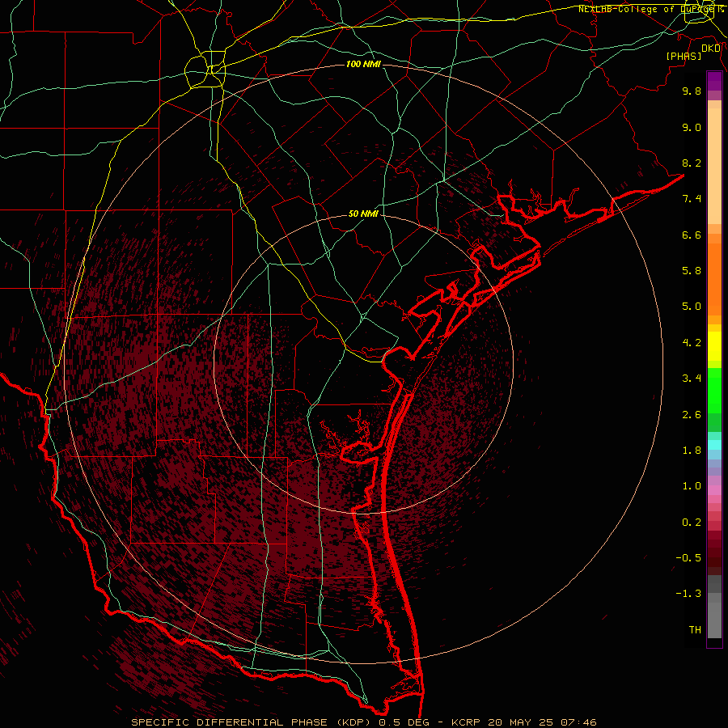Click the dark orange band of the color bar
This screenshot has width=728, height=728.
714,279
